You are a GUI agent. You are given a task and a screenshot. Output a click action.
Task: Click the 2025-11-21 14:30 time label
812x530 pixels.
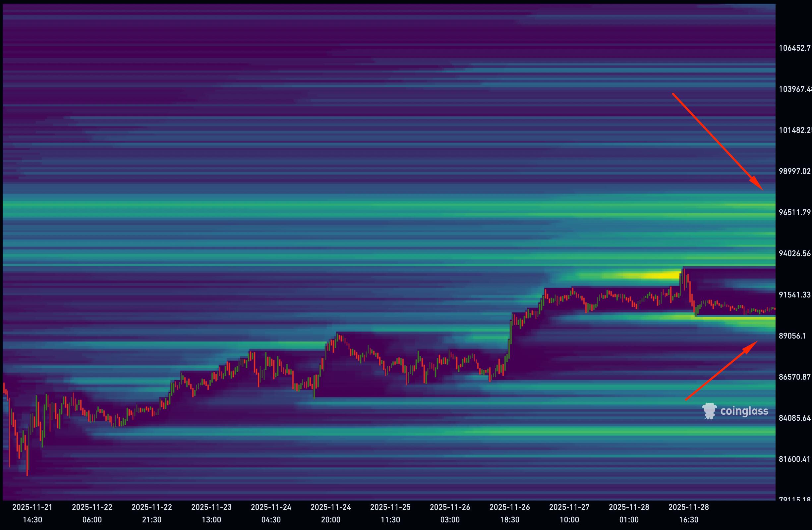pyautogui.click(x=32, y=513)
